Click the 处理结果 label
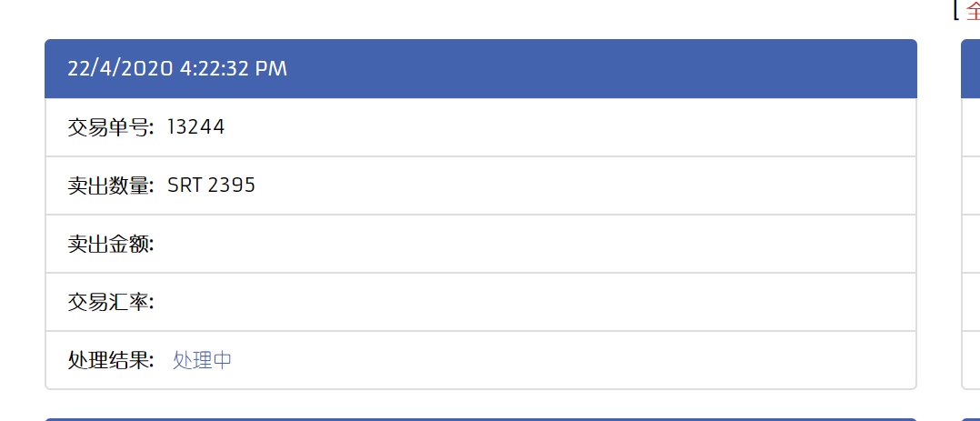This screenshot has height=421, width=980. 111,360
